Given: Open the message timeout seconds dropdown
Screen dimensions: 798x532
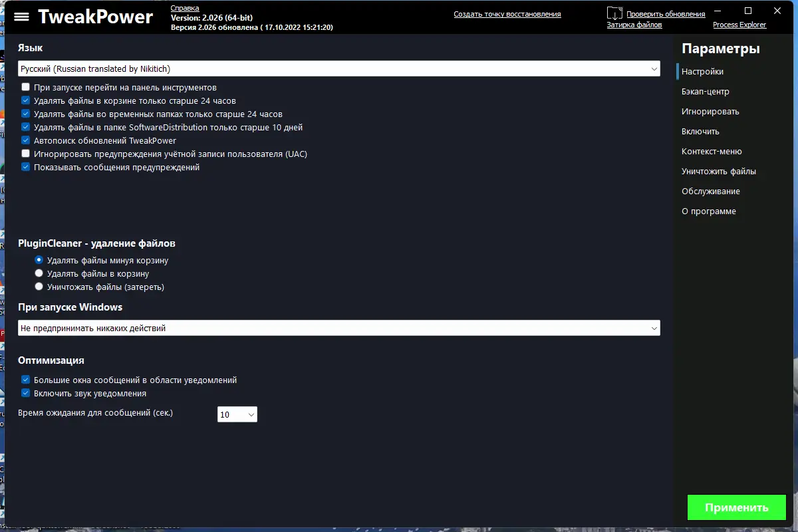Looking at the screenshot, I should [x=237, y=414].
